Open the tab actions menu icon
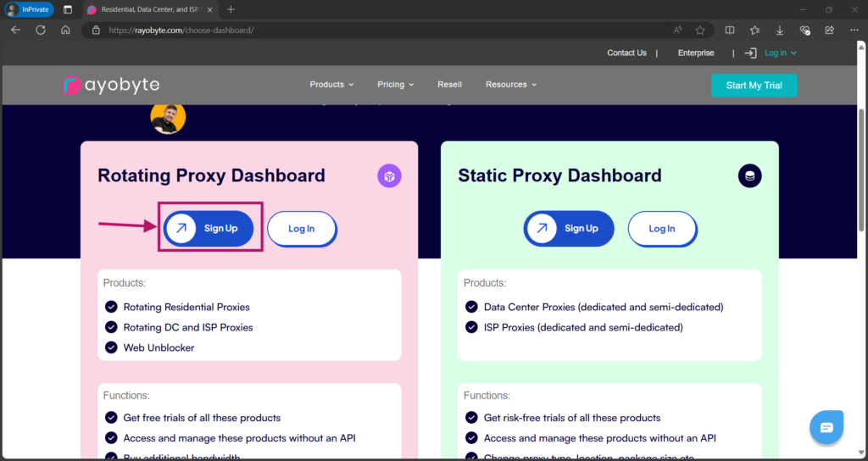Screen dimensions: 868x461 tap(68, 9)
